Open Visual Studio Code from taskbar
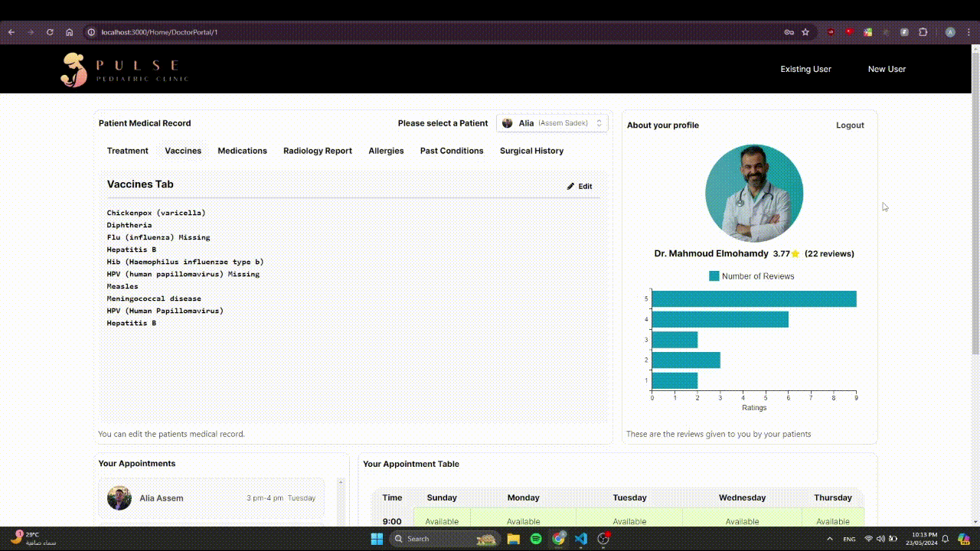980x551 pixels. pyautogui.click(x=581, y=539)
